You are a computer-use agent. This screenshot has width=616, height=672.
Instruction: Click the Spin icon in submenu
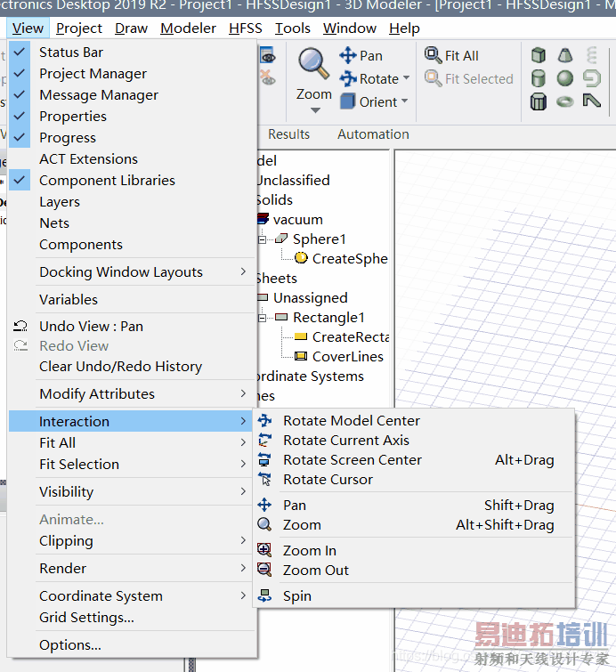click(264, 595)
